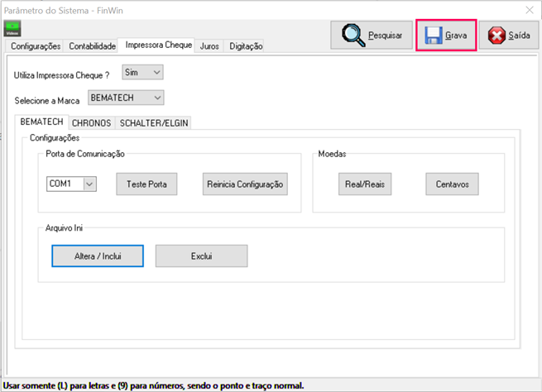The image size is (542, 392).
Task: Click the Pesquisar magnifier search button
Action: point(372,36)
